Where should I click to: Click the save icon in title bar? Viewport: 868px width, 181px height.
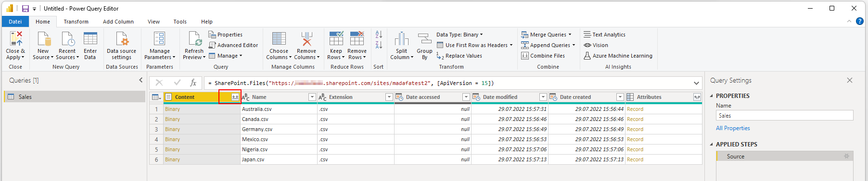click(x=26, y=9)
